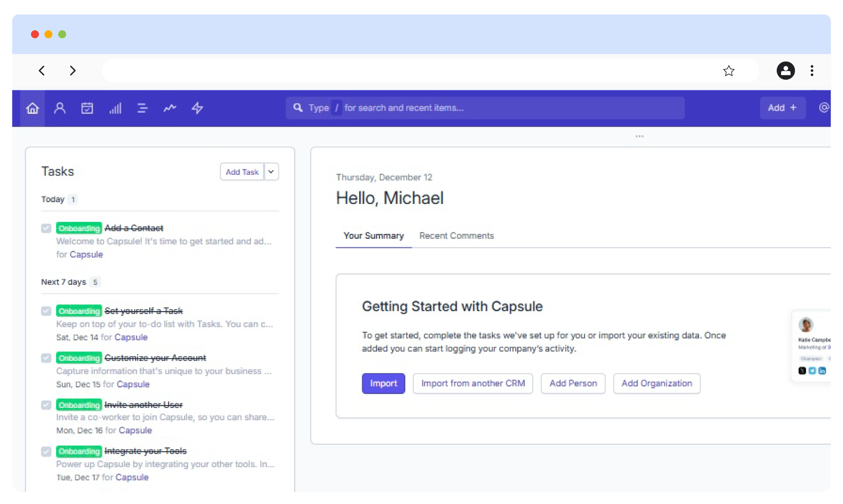Select the Your Summary tab

(x=373, y=236)
